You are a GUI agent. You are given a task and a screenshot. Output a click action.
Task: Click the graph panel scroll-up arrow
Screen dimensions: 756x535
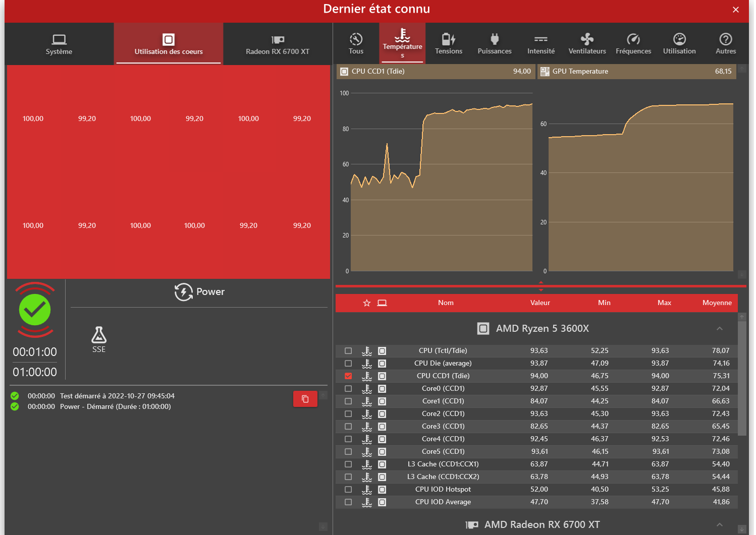point(742,69)
